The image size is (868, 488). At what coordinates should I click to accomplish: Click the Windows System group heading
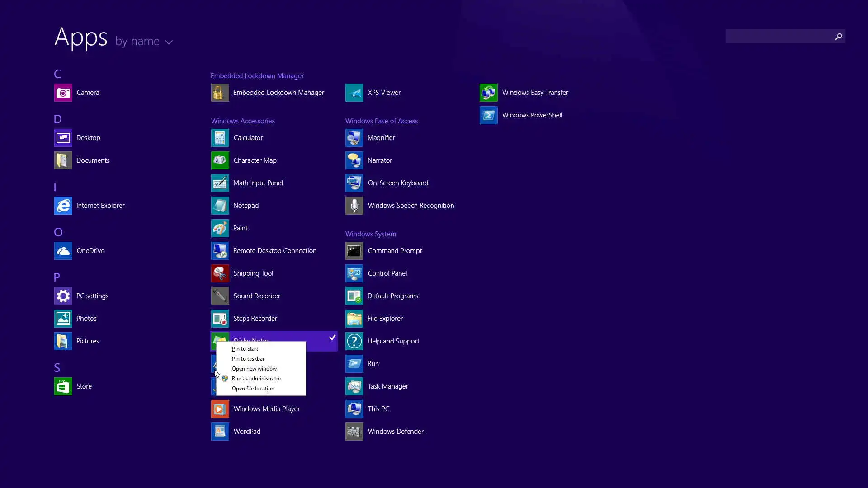point(371,234)
